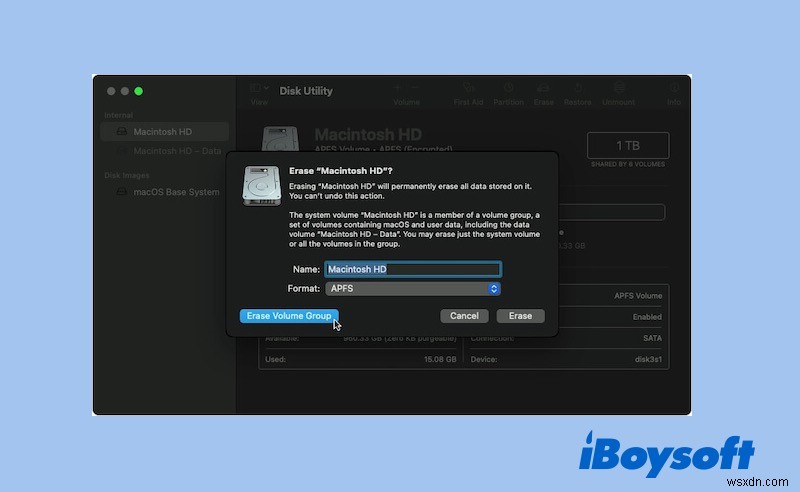The image size is (800, 492).
Task: Remove a volume with the minus icon
Action: [415, 88]
